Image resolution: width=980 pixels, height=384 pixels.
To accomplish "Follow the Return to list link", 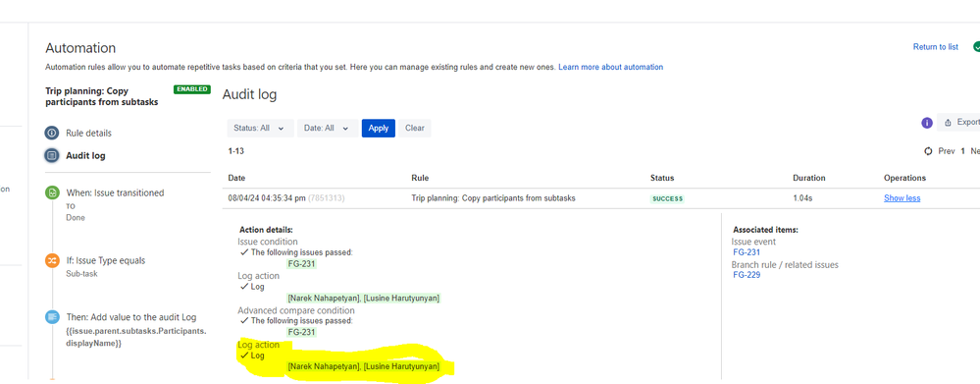I will (x=936, y=47).
